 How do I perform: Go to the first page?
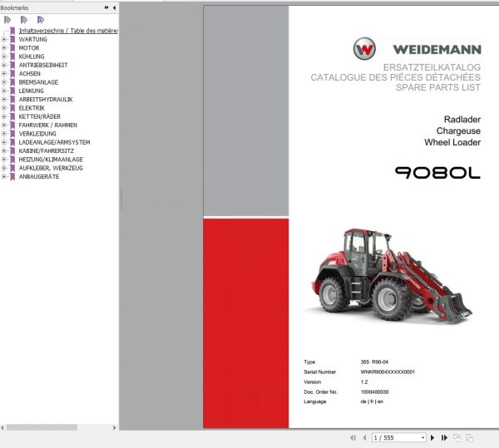353,438
